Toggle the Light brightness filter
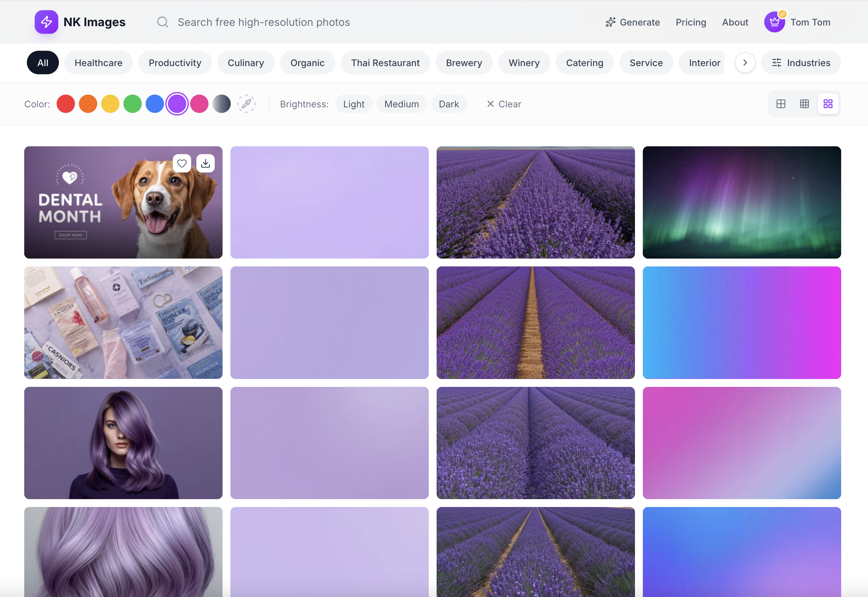This screenshot has width=868, height=597. pyautogui.click(x=353, y=104)
